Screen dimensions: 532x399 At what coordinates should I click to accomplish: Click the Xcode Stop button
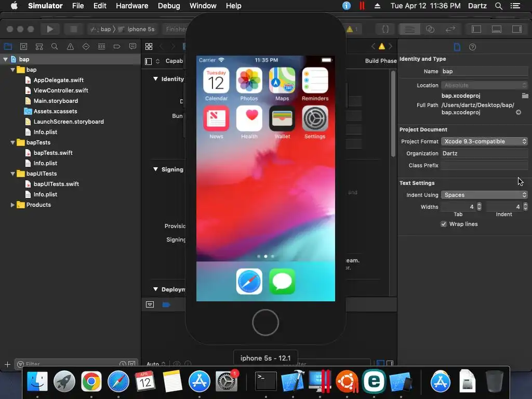coord(73,29)
